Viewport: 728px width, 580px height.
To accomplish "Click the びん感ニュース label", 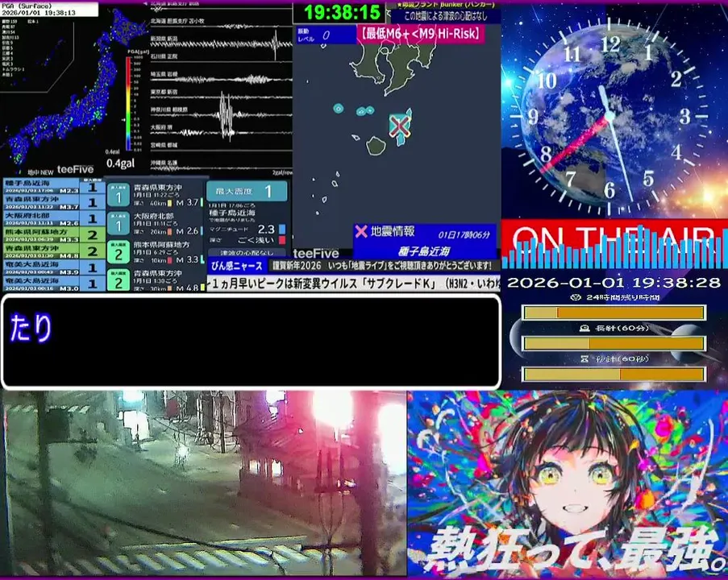I will point(237,266).
